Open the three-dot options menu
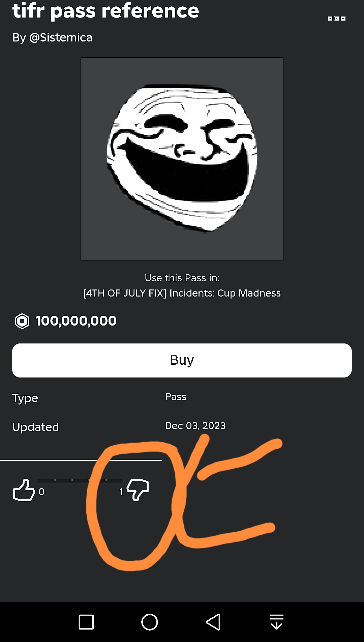The height and width of the screenshot is (642, 364). pyautogui.click(x=336, y=19)
